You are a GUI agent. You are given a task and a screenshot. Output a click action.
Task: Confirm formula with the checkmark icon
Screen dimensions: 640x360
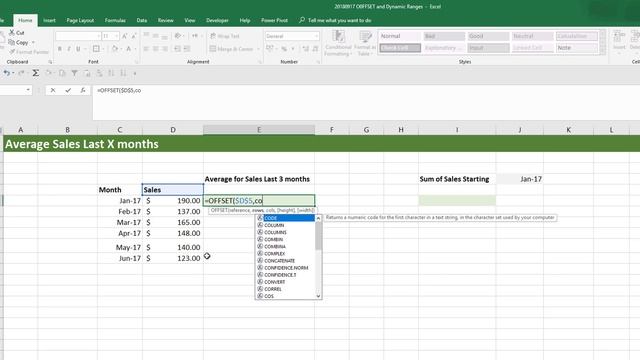[x=68, y=90]
